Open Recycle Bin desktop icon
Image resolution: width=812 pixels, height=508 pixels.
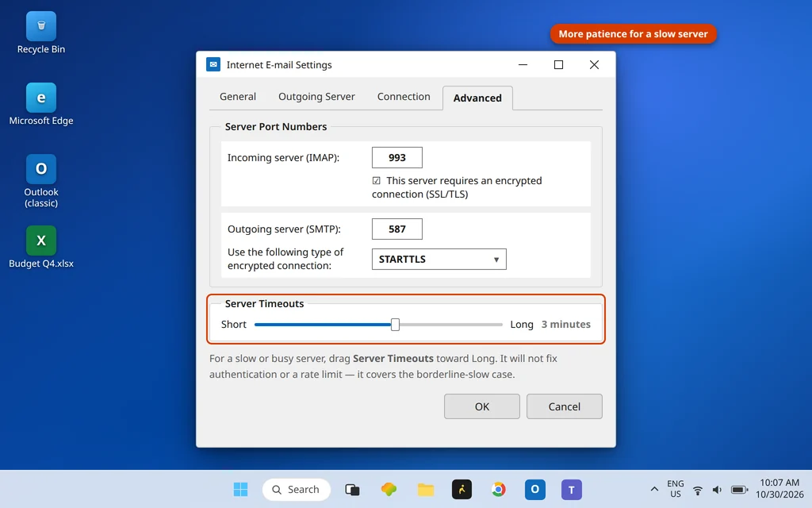41,33
